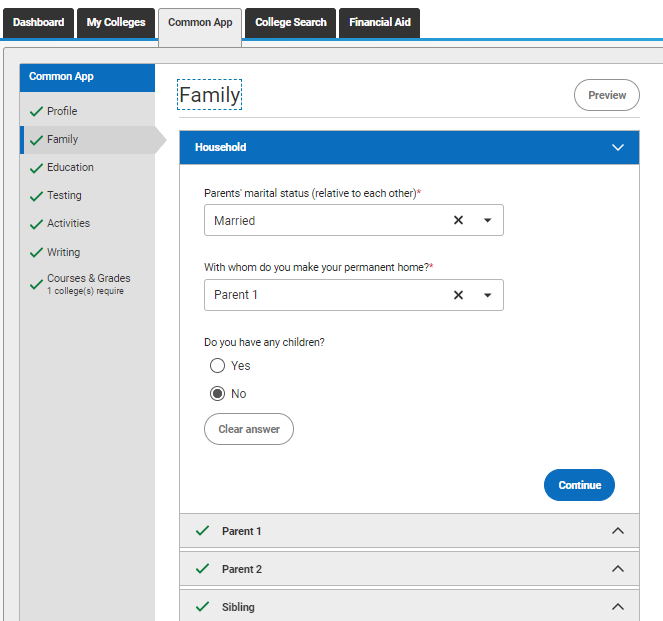Viewport: 663px width, 621px height.
Task: Go to Education section in sidebar
Action: pos(70,167)
